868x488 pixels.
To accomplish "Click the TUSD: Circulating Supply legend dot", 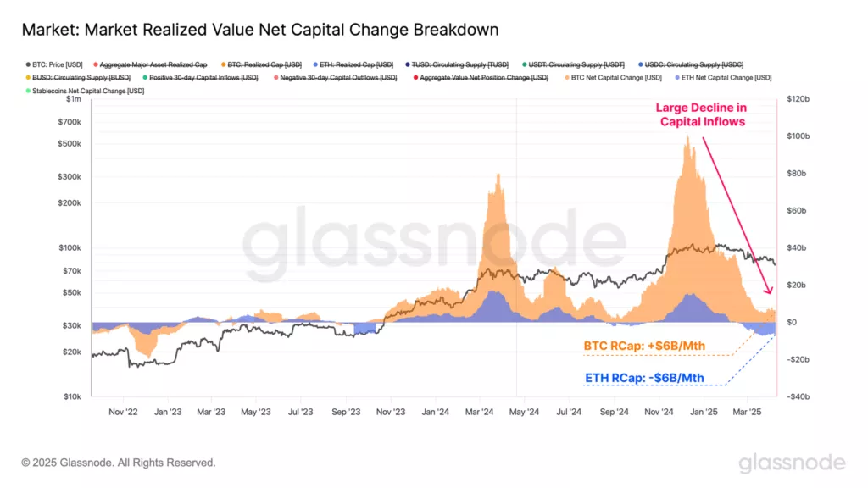I will pyautogui.click(x=408, y=64).
